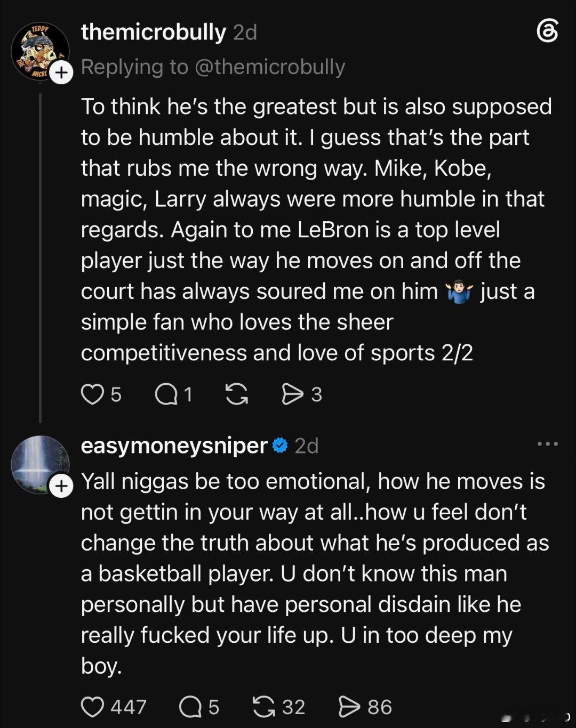The width and height of the screenshot is (576, 728).
Task: Open easymoneysniper's username link
Action: click(174, 446)
